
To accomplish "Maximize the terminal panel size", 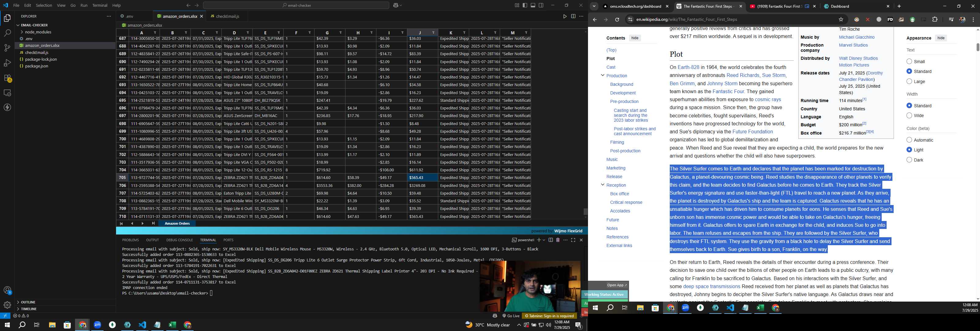I will click(x=573, y=240).
